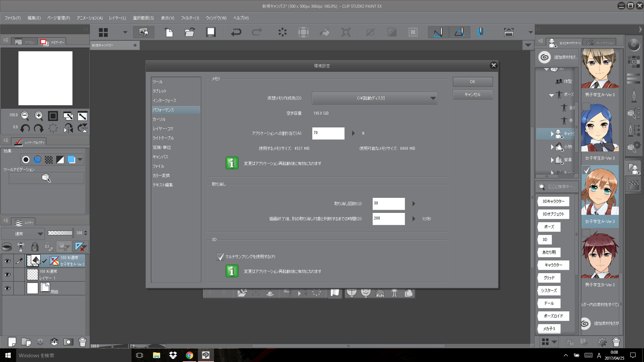Click the キャンセル button
Image resolution: width=644 pixels, height=362 pixels.
[472, 95]
